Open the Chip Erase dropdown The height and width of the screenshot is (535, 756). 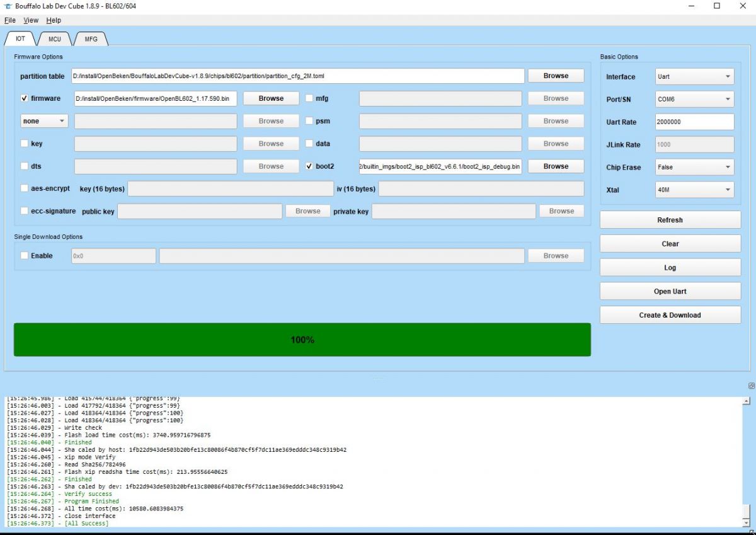coord(695,168)
